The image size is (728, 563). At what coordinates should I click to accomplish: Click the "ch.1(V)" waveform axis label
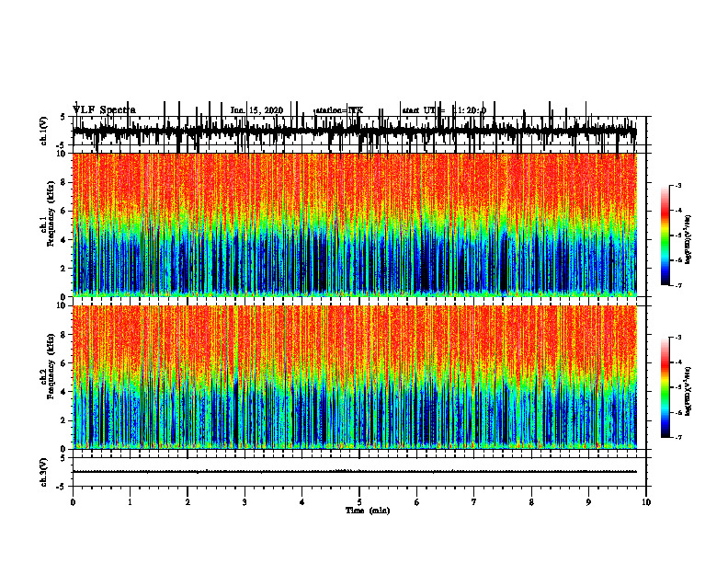(43, 131)
